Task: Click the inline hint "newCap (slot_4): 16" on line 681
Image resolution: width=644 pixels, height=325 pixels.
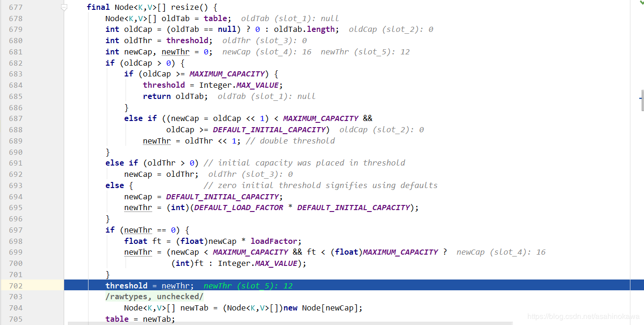Action: coord(267,52)
